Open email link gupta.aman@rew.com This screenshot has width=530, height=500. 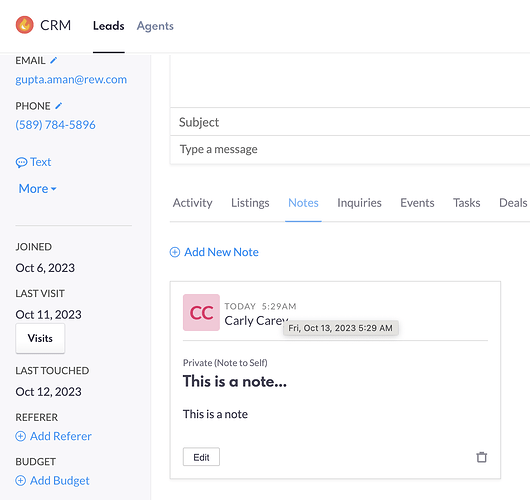click(71, 79)
